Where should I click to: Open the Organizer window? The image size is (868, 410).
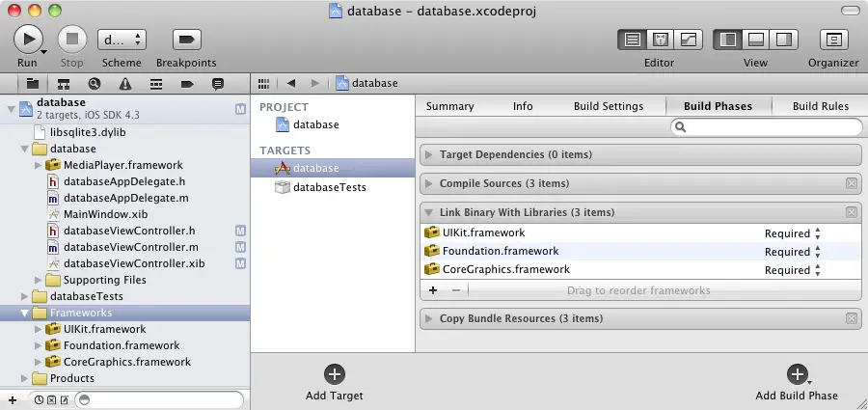tap(833, 40)
